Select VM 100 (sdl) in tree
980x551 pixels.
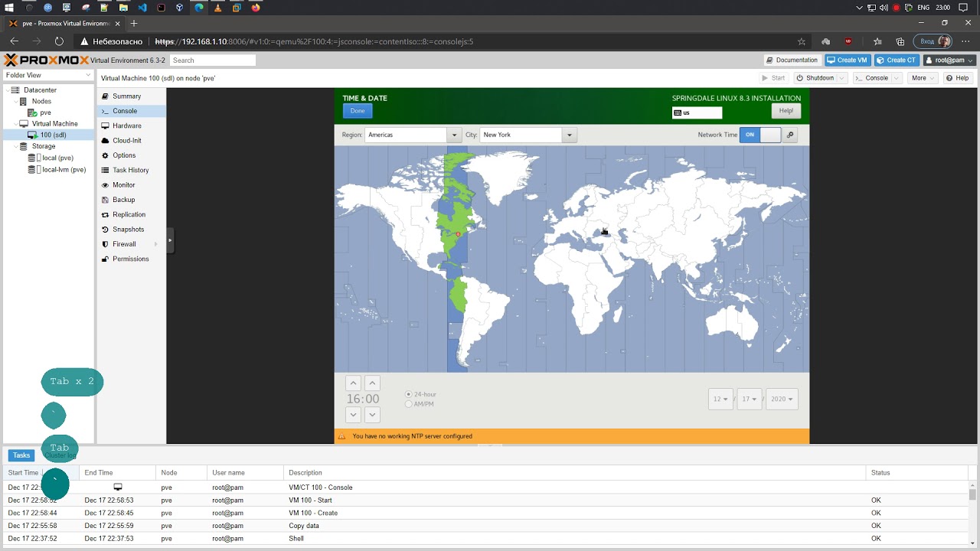click(53, 135)
